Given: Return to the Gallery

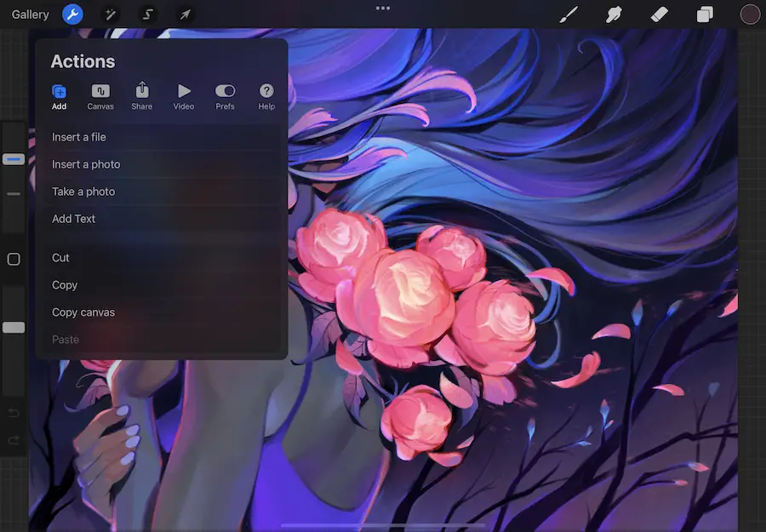Looking at the screenshot, I should [x=31, y=14].
